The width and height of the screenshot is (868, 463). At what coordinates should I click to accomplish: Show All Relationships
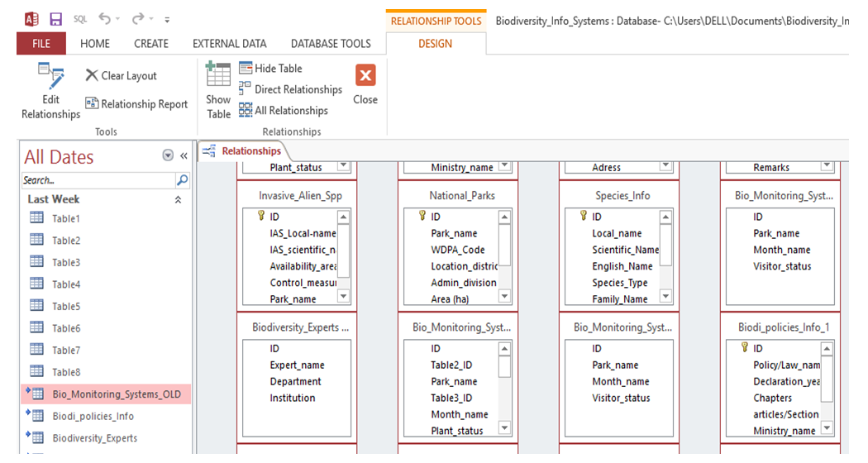tap(283, 111)
